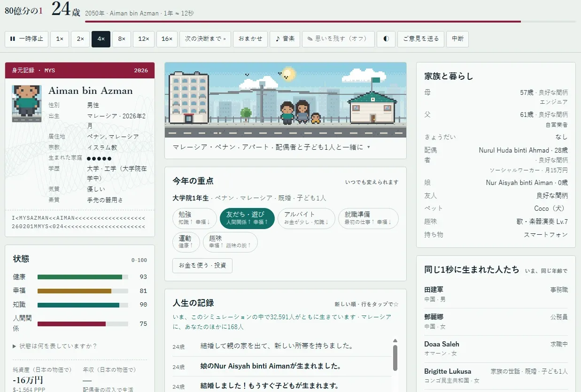Click the 友人 良好な間柄 row
The height and width of the screenshot is (392, 581).
pos(496,195)
